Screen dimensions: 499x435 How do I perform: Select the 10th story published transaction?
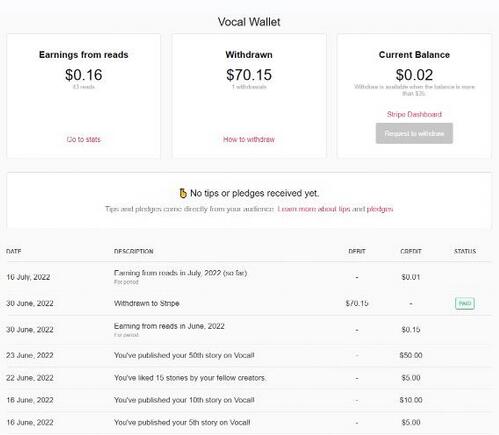(x=249, y=400)
